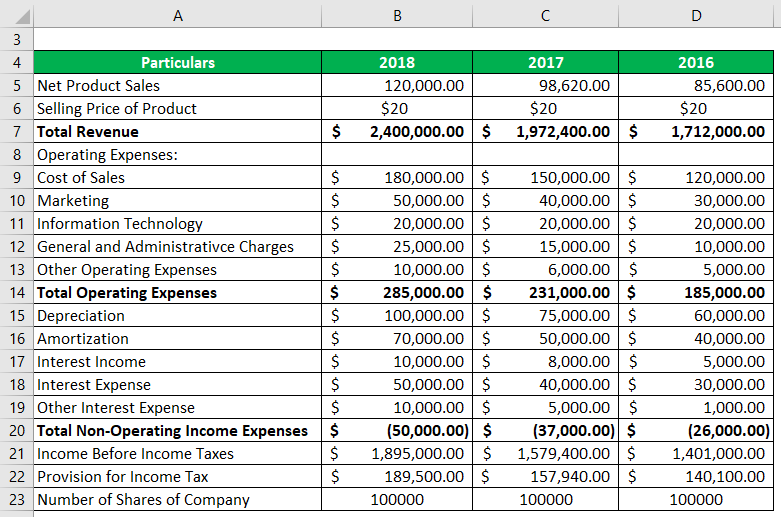Select the 1,712,000.00 cell
Viewport: 781px width, 517px height.
coord(696,131)
